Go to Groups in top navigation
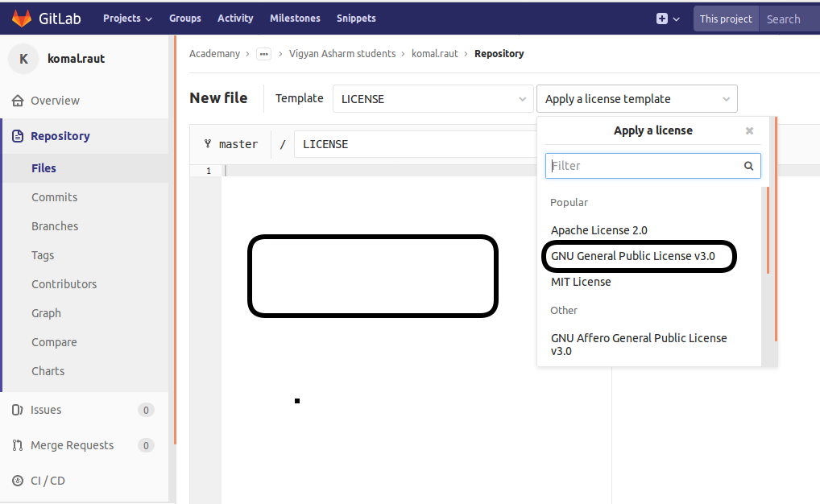820x504 pixels. click(x=185, y=19)
